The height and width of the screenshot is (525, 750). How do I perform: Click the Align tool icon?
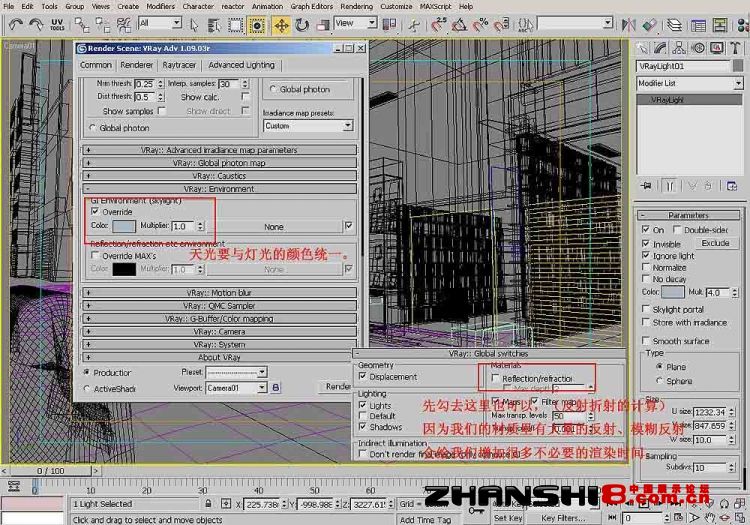[649, 24]
